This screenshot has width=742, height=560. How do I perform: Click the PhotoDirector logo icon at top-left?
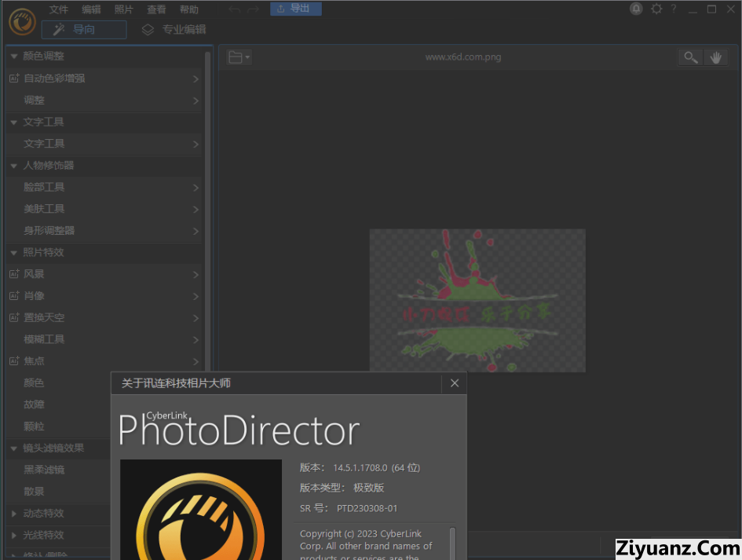[22, 21]
